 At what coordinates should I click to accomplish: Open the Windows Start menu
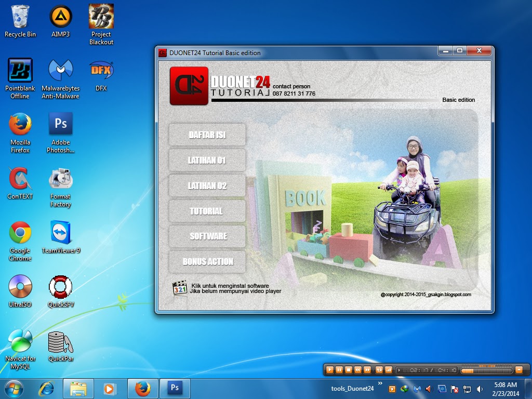point(14,389)
